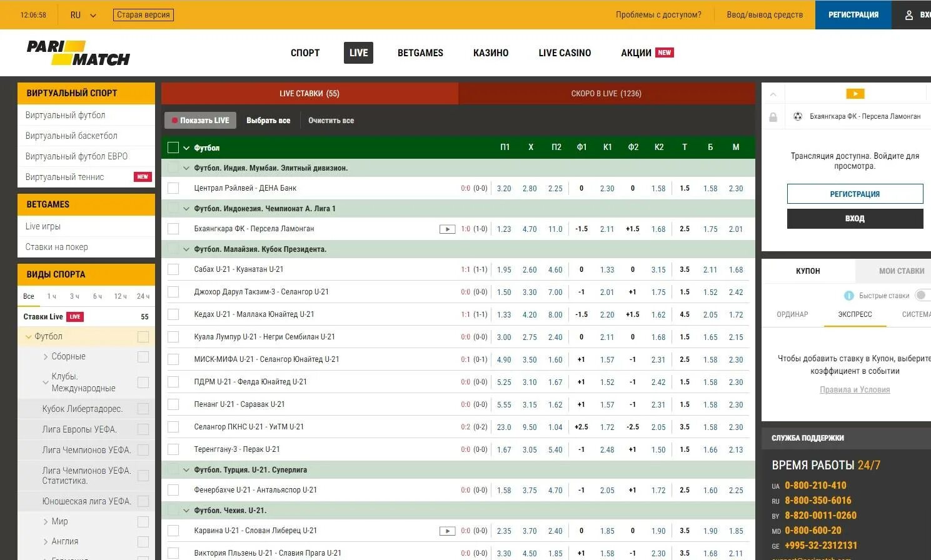Open Правила и Условия link
Image resolution: width=931 pixels, height=560 pixels.
[x=855, y=390]
